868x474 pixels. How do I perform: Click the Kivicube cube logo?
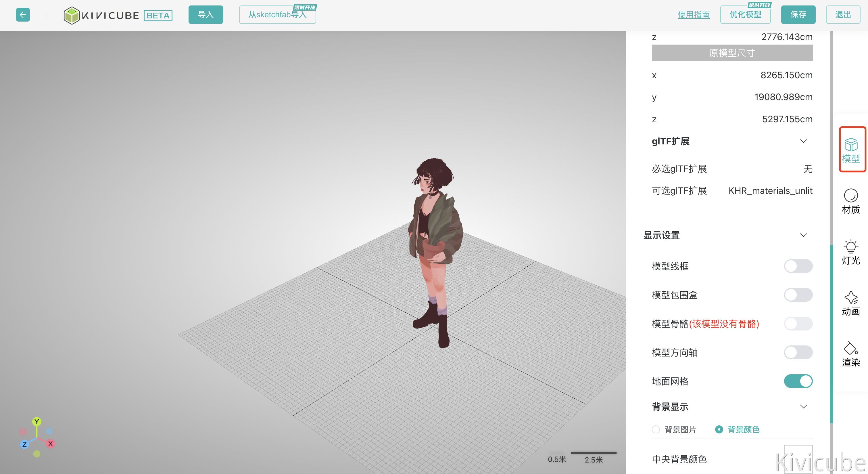pyautogui.click(x=72, y=15)
